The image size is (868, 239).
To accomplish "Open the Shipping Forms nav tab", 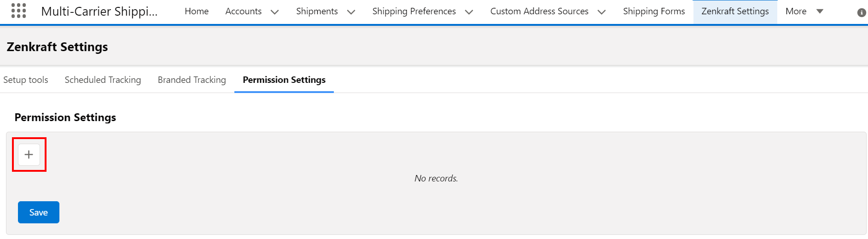I will tap(654, 11).
